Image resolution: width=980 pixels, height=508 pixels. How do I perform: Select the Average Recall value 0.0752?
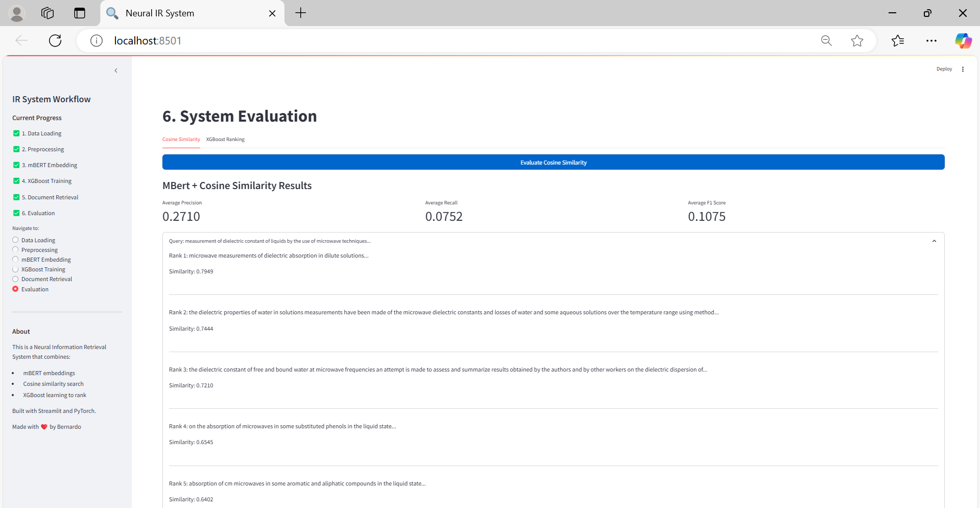click(444, 217)
